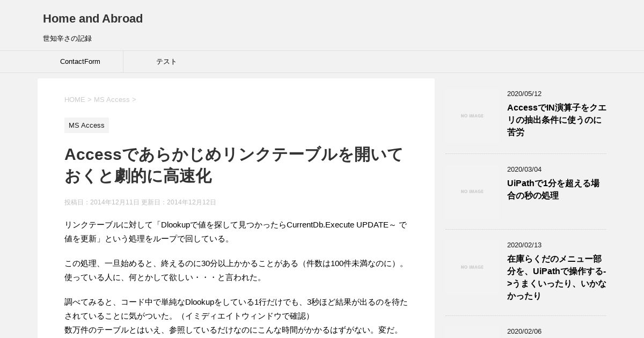Image resolution: width=644 pixels, height=338 pixels.
Task: Open 在庫らくだのメニュー sidebar article link
Action: click(557, 277)
